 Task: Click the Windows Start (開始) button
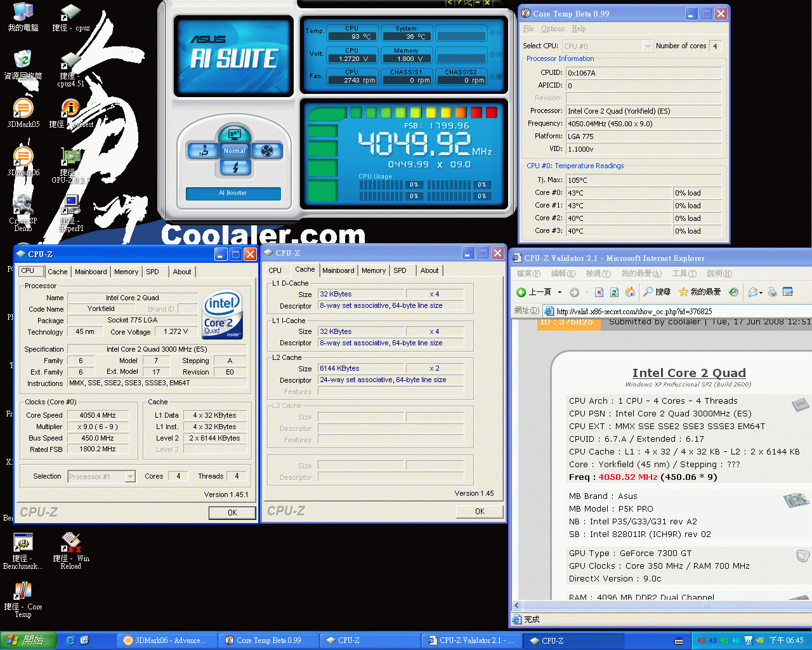click(x=27, y=640)
